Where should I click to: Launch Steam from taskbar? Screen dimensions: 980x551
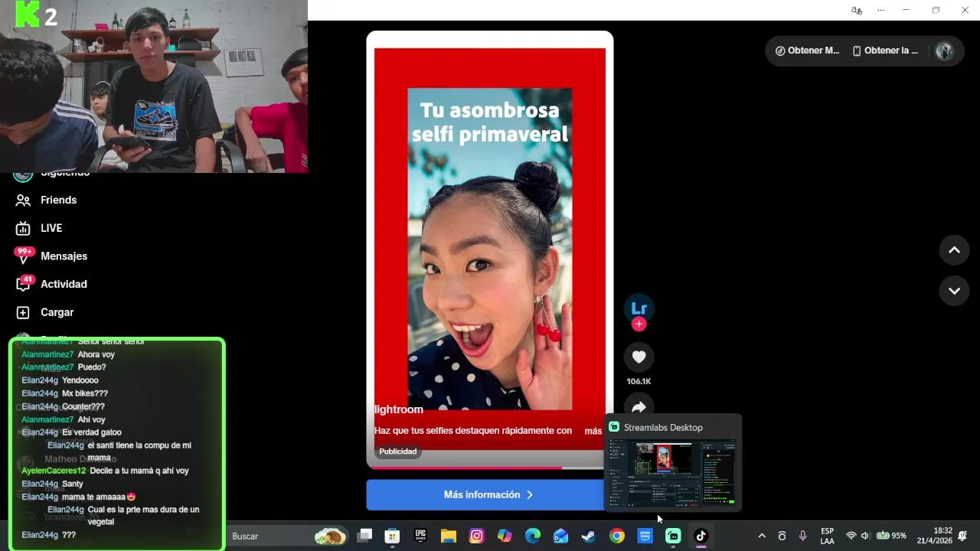pos(589,536)
